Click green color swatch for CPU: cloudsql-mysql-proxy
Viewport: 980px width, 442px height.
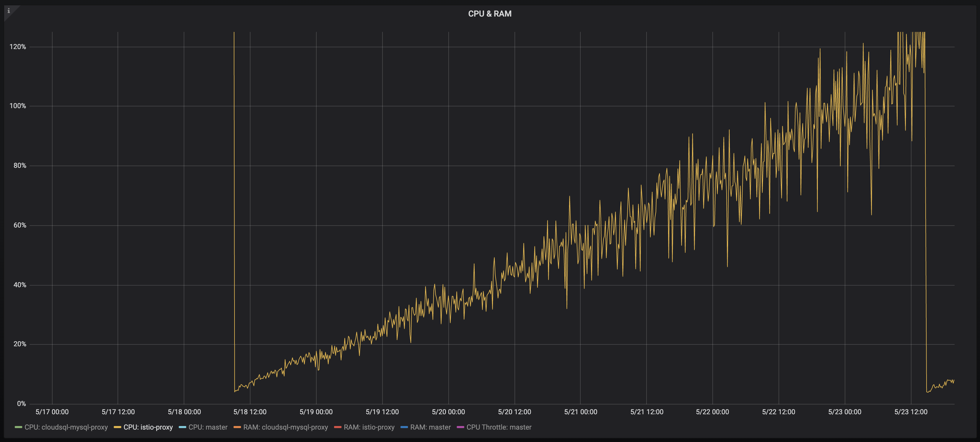point(18,427)
